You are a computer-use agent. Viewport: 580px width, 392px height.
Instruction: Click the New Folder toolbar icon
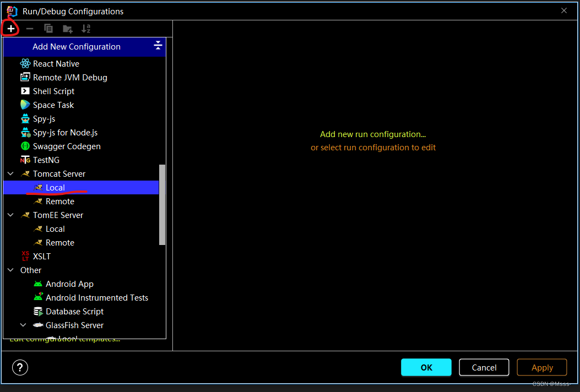click(x=67, y=29)
